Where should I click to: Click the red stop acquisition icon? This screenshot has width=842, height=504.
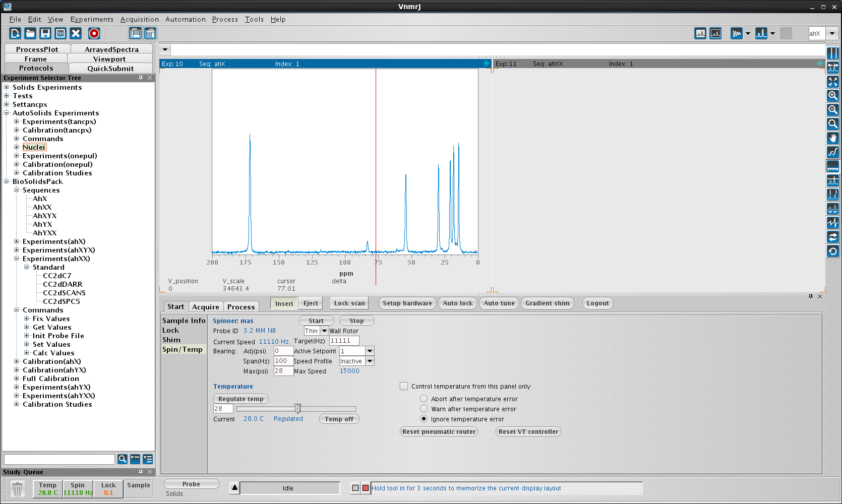[x=94, y=33]
